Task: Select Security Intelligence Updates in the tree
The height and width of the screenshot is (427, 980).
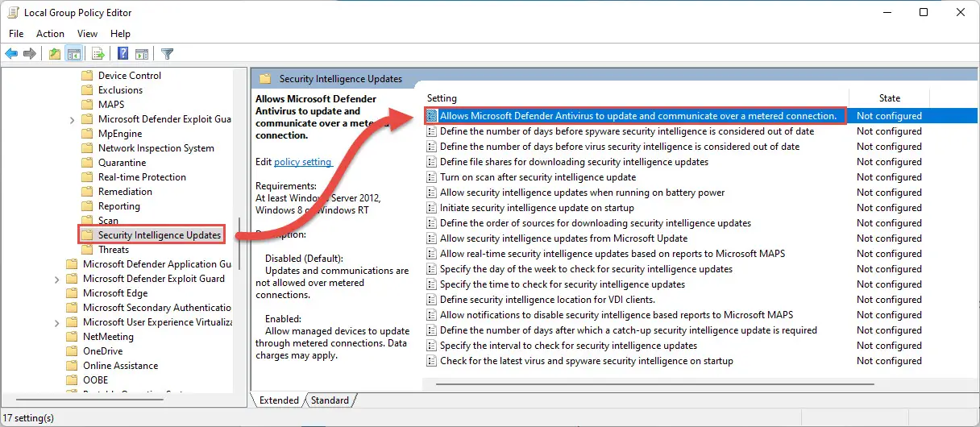Action: click(160, 235)
